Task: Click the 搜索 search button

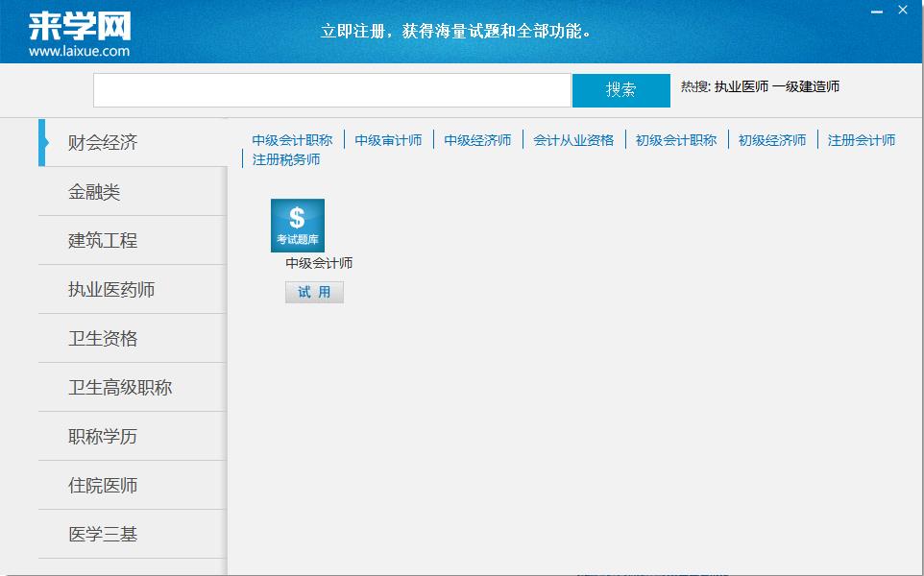Action: pyautogui.click(x=621, y=90)
